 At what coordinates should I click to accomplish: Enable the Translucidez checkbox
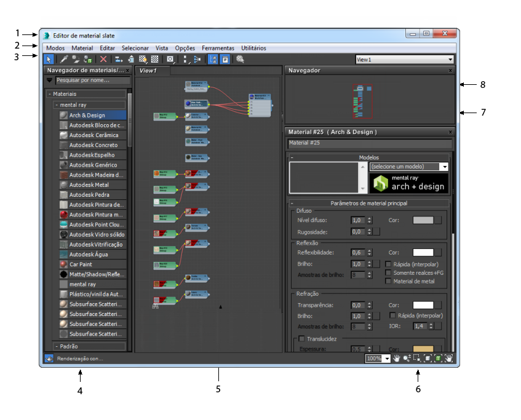click(x=301, y=339)
